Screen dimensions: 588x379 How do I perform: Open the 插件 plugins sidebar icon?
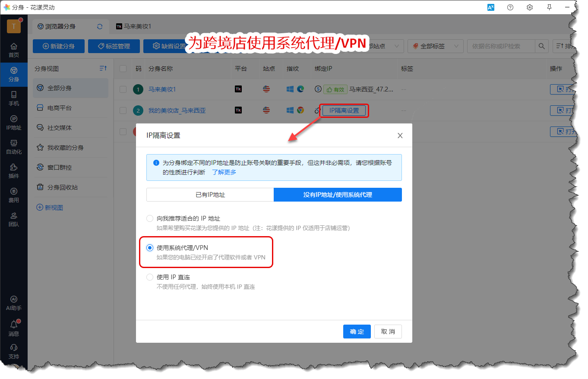[14, 171]
